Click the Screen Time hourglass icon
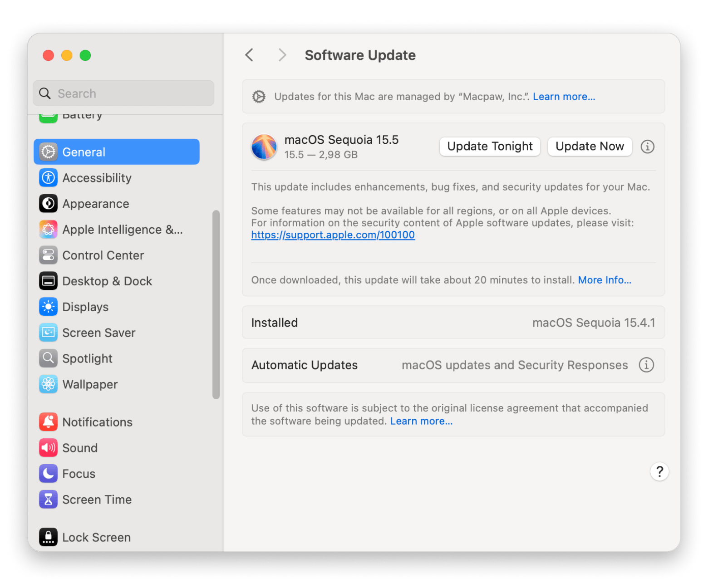Screen dimensions: 708x588 (48, 500)
